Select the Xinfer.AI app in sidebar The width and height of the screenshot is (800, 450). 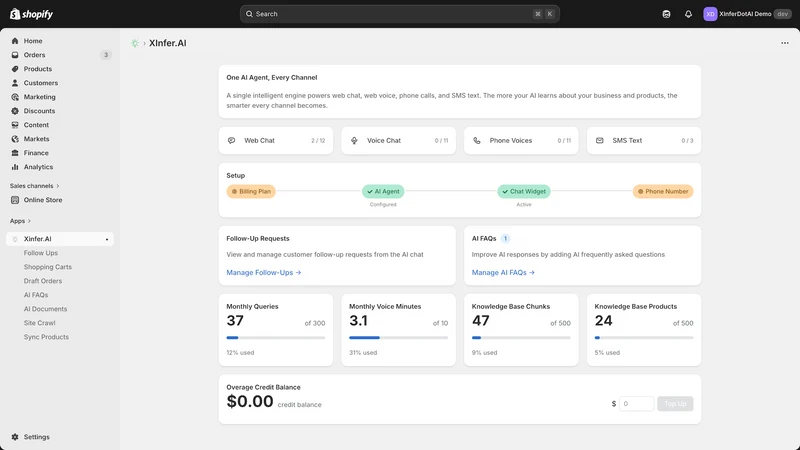(60, 239)
